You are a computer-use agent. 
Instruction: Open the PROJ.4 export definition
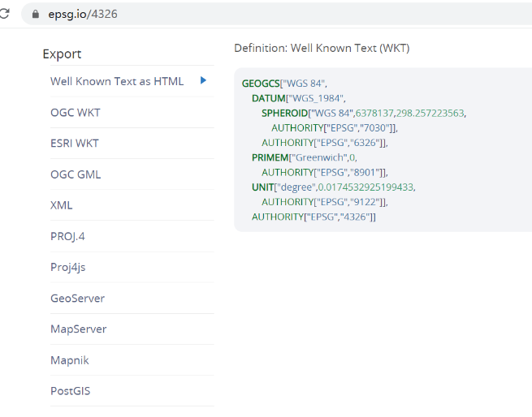point(67,236)
